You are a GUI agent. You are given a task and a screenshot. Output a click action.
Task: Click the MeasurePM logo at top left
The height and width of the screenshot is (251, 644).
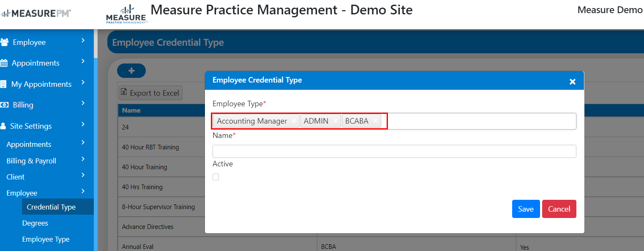tap(35, 14)
